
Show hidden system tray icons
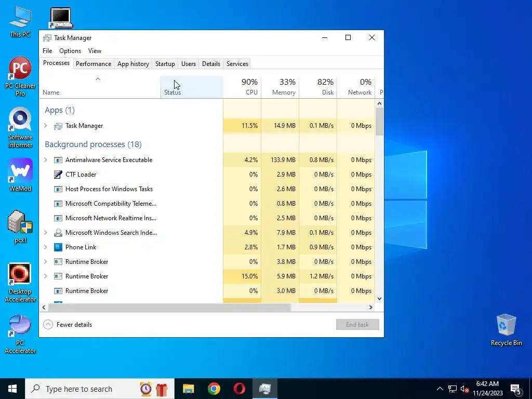440,389
